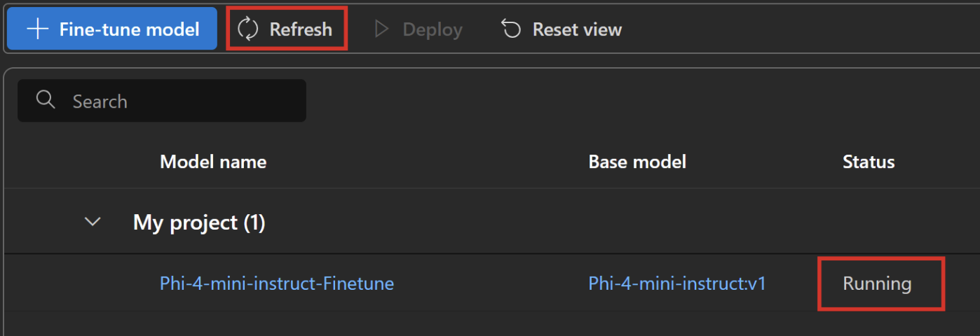Screen dimensions: 980x336
Task: Sort by the Model name column header
Action: [213, 162]
